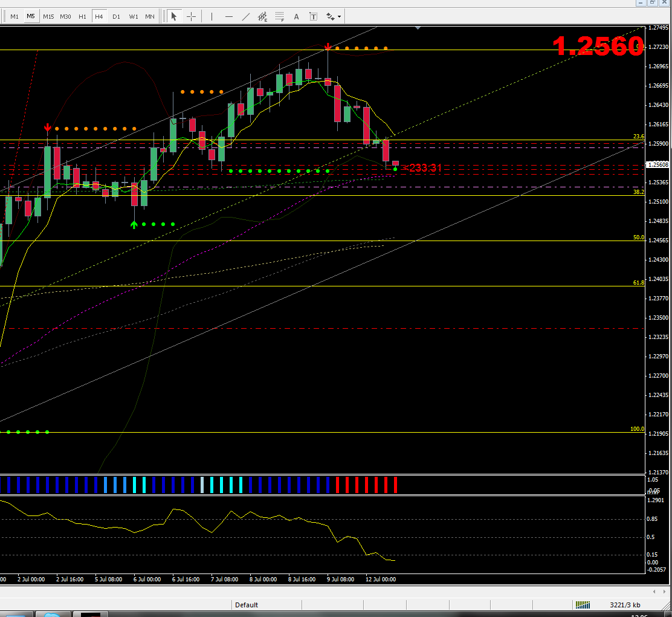Switch chart to M5 timeframe
This screenshot has height=617, width=672.
click(x=31, y=17)
